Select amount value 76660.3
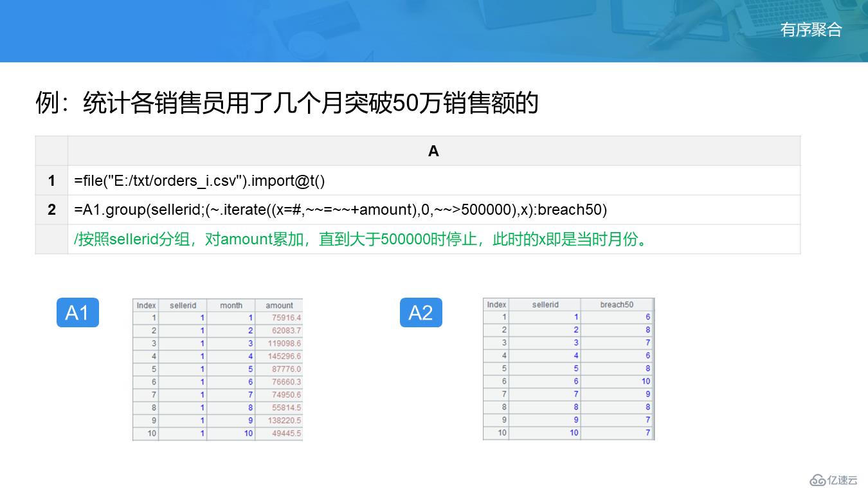Screen dimensions: 868x488 click(279, 382)
